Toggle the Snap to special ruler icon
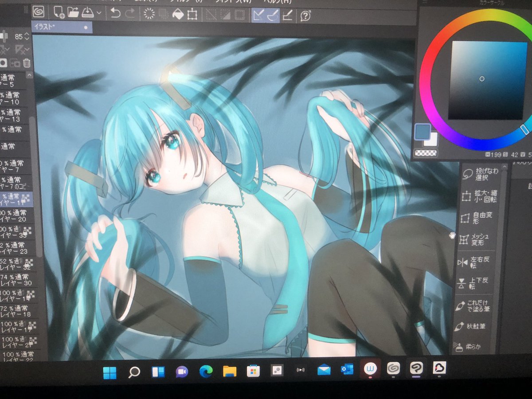 pyautogui.click(x=273, y=16)
